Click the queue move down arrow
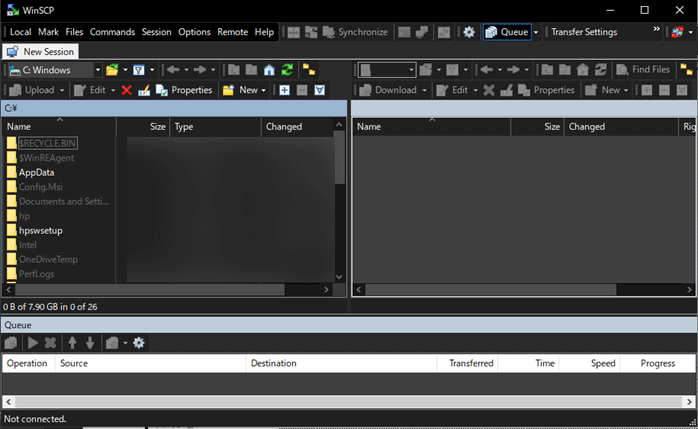This screenshot has width=698, height=429. (90, 343)
